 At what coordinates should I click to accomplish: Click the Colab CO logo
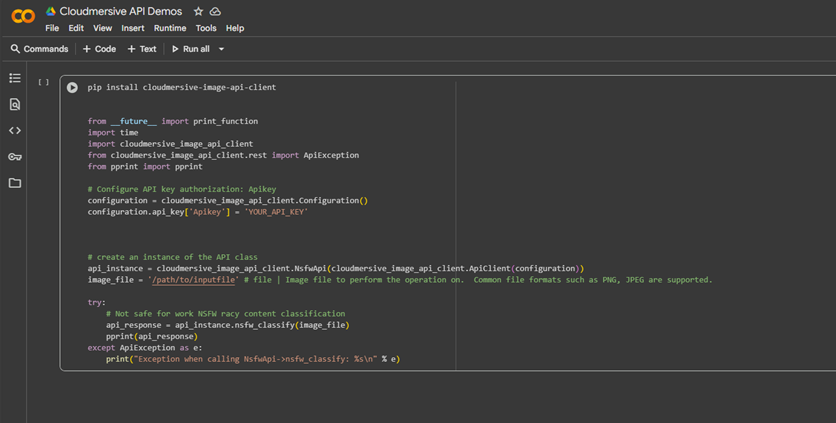(x=23, y=16)
